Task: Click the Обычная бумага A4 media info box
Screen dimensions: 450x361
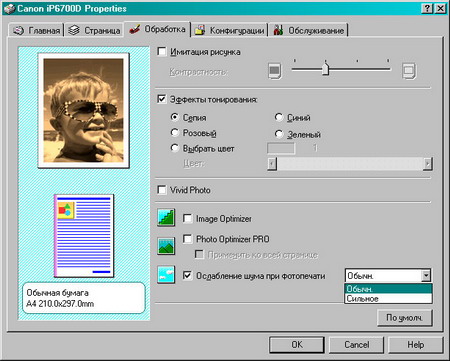Action: click(x=84, y=298)
